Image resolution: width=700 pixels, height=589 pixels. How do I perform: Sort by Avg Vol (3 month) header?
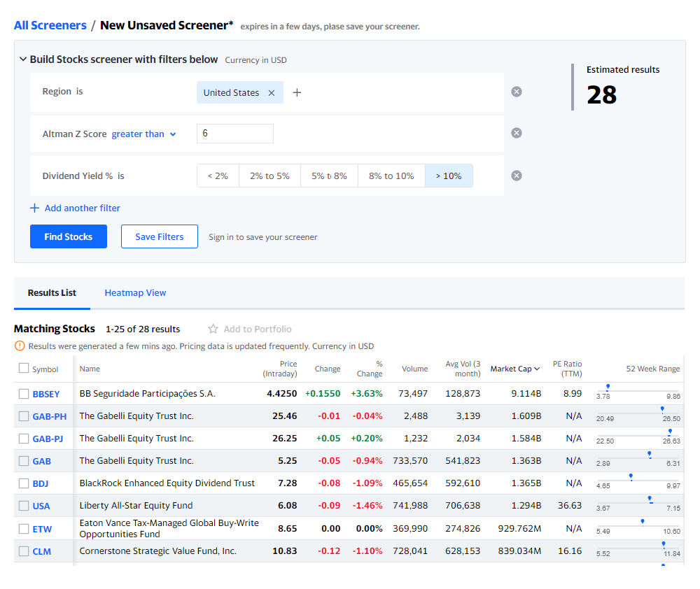coord(463,369)
